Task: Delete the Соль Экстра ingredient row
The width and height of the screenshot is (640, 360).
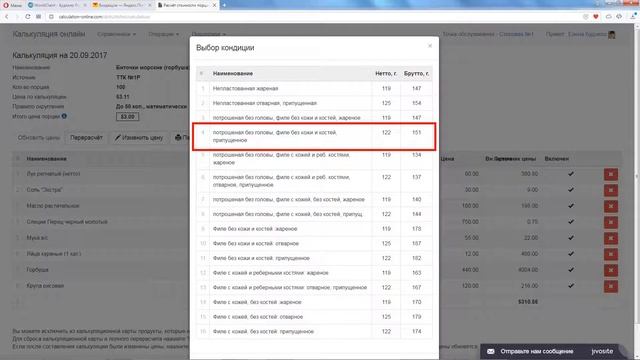Action: point(611,190)
